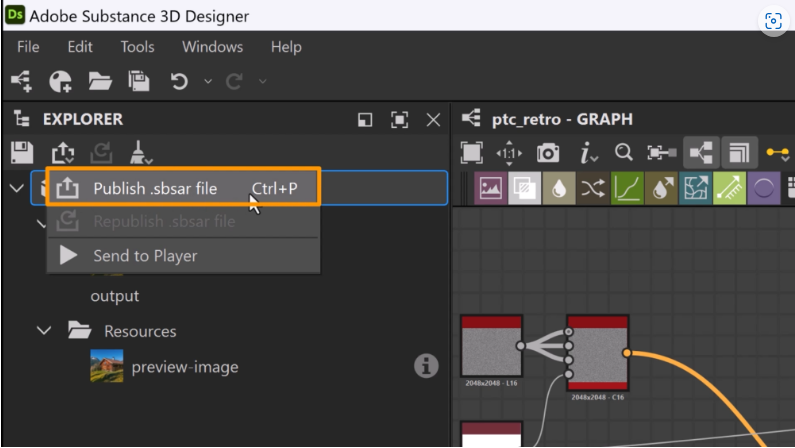
Task: Toggle the node size display button
Action: click(739, 153)
